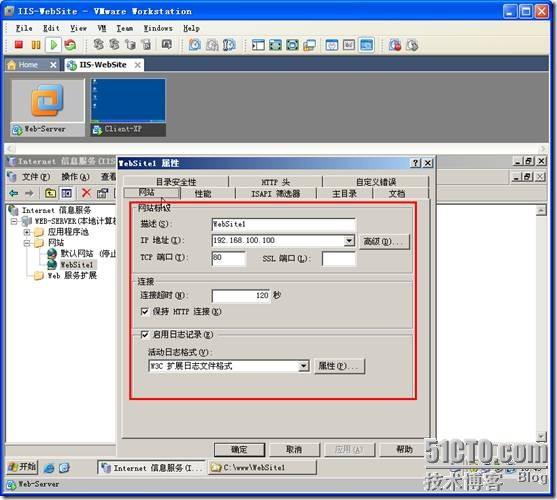This screenshot has width=557, height=500.
Task: Switch to the IIS-WebSite tab
Action: pos(103,65)
